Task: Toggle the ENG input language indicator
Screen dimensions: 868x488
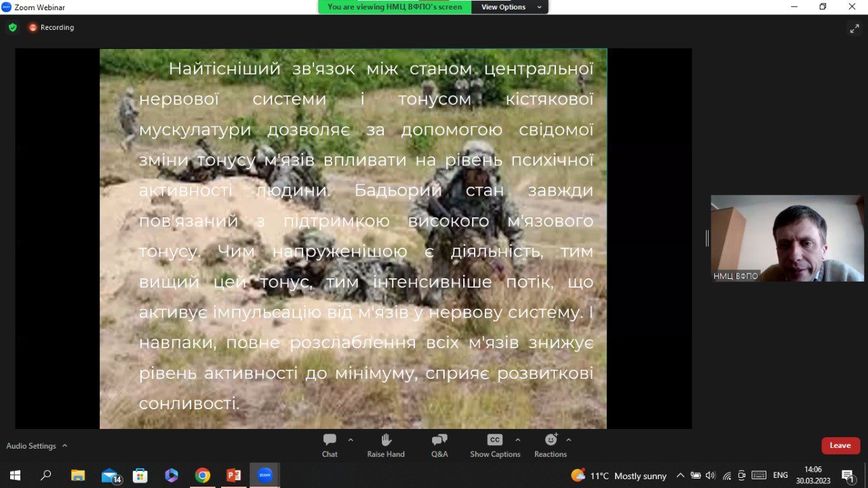Action: [x=781, y=476]
